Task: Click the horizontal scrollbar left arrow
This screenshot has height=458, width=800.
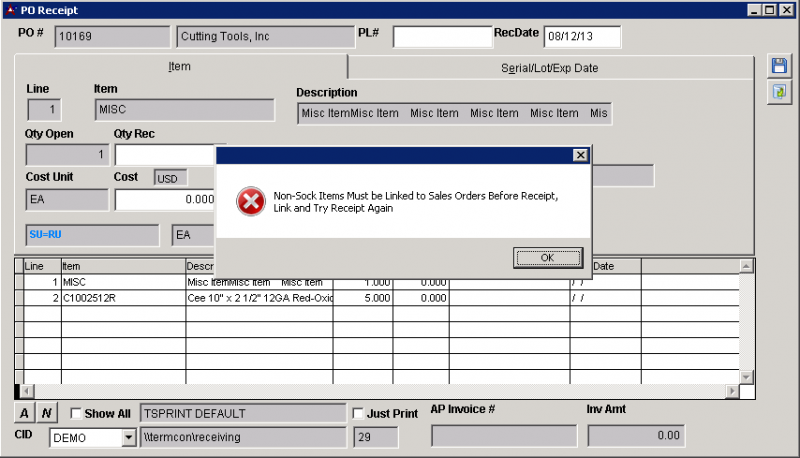Action: [x=27, y=391]
